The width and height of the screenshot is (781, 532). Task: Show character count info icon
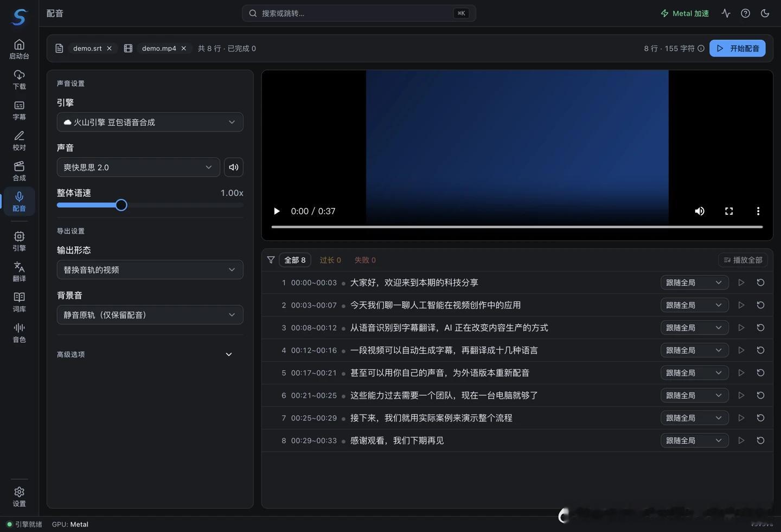pyautogui.click(x=701, y=48)
